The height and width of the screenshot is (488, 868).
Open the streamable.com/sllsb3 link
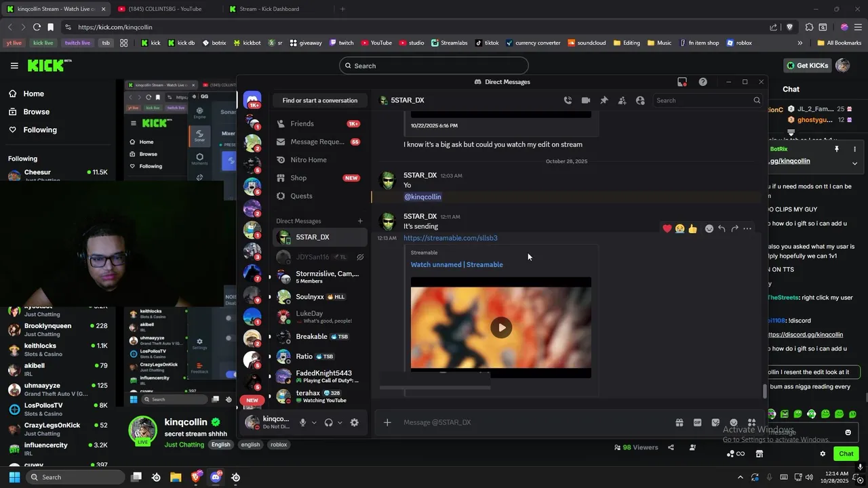[x=450, y=238]
